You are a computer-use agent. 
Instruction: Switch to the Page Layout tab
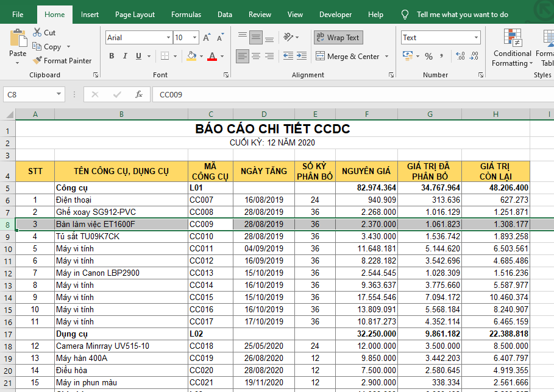(x=135, y=15)
